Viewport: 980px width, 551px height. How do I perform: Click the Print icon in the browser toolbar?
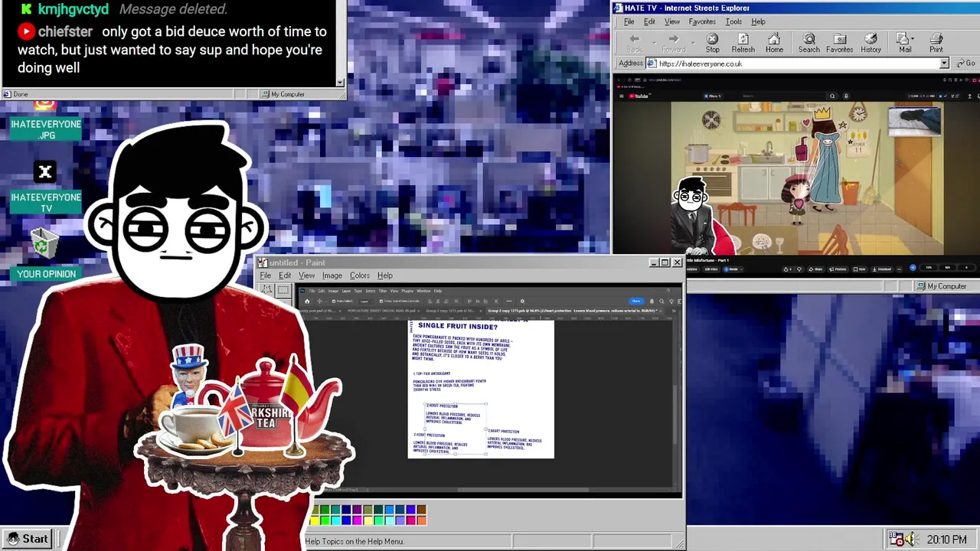pyautogui.click(x=936, y=39)
